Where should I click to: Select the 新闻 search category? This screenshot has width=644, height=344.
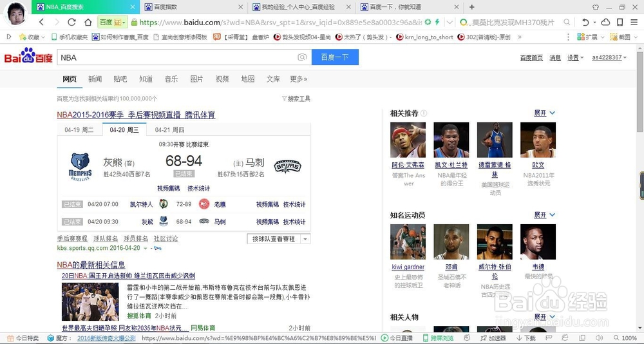(x=95, y=79)
